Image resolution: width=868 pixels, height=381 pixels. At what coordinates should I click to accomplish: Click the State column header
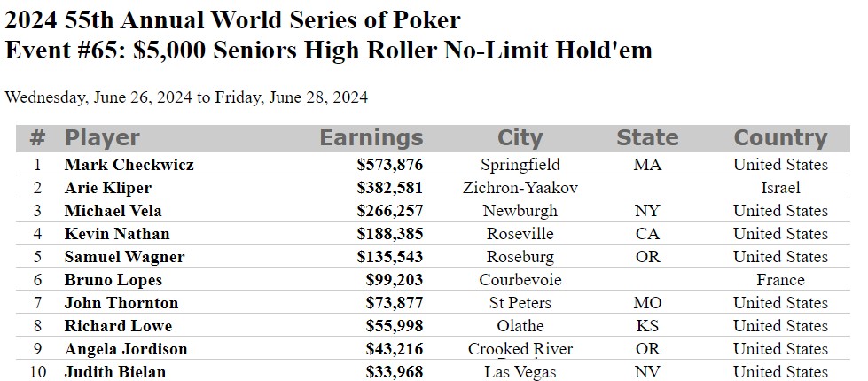pos(648,137)
